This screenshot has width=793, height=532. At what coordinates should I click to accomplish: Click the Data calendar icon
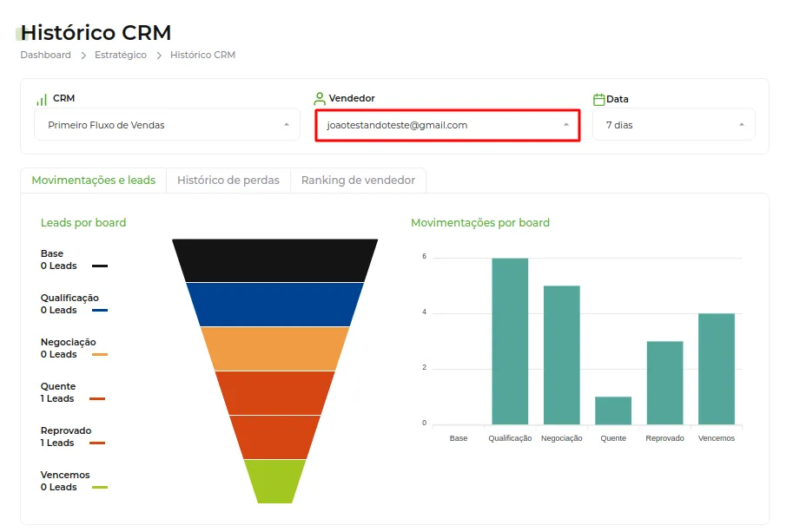click(598, 99)
